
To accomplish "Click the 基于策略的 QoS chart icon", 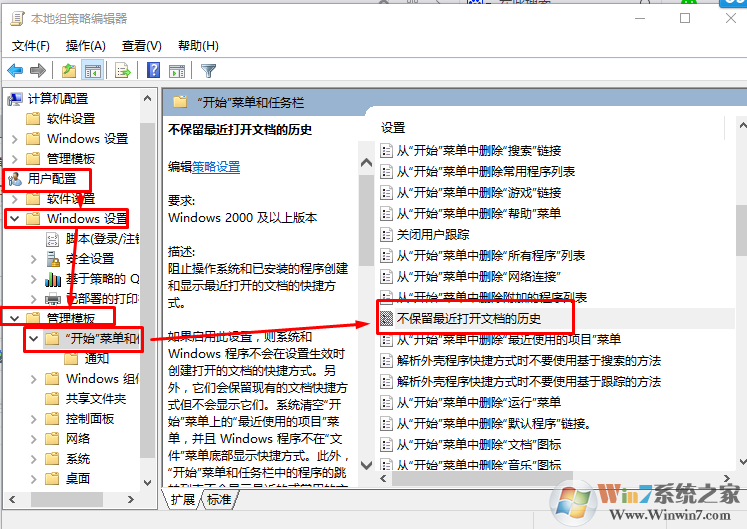I will (x=53, y=279).
